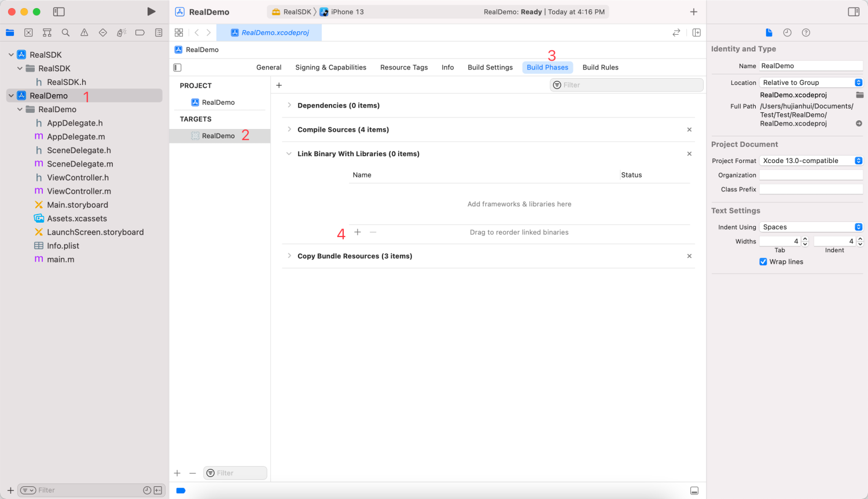Remove the Copy Bundle Resources phase
Image resolution: width=868 pixels, height=499 pixels.
coord(689,256)
